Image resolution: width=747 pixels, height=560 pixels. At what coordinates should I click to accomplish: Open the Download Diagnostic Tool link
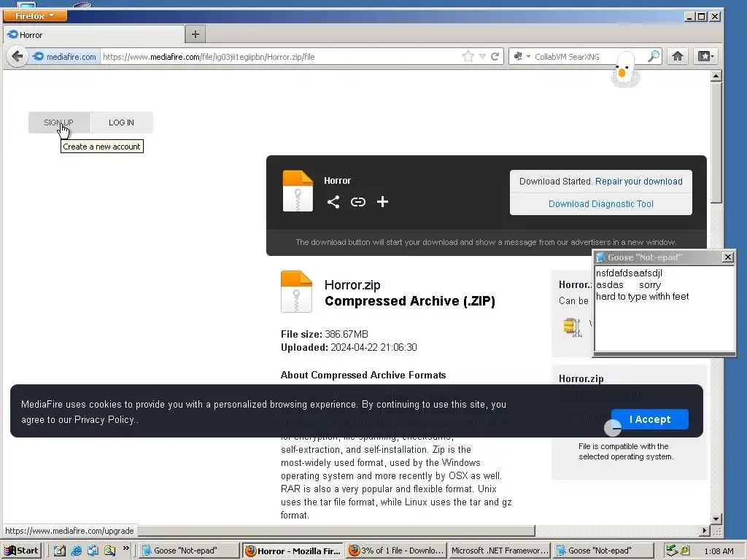tap(601, 204)
